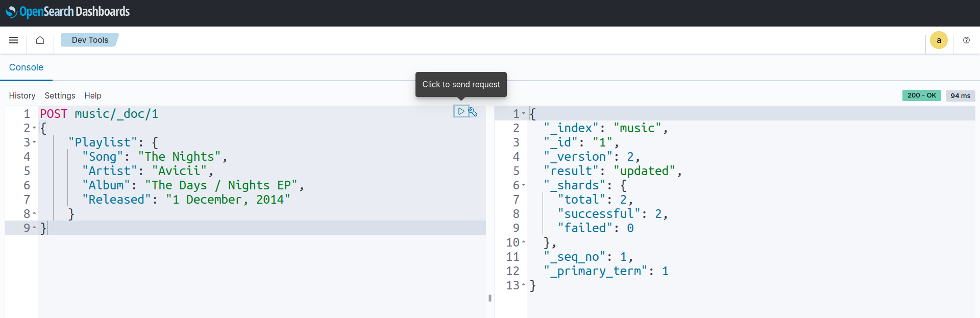Viewport: 980px width, 318px height.
Task: Click the Dev Tools breadcrumb
Action: [x=90, y=40]
